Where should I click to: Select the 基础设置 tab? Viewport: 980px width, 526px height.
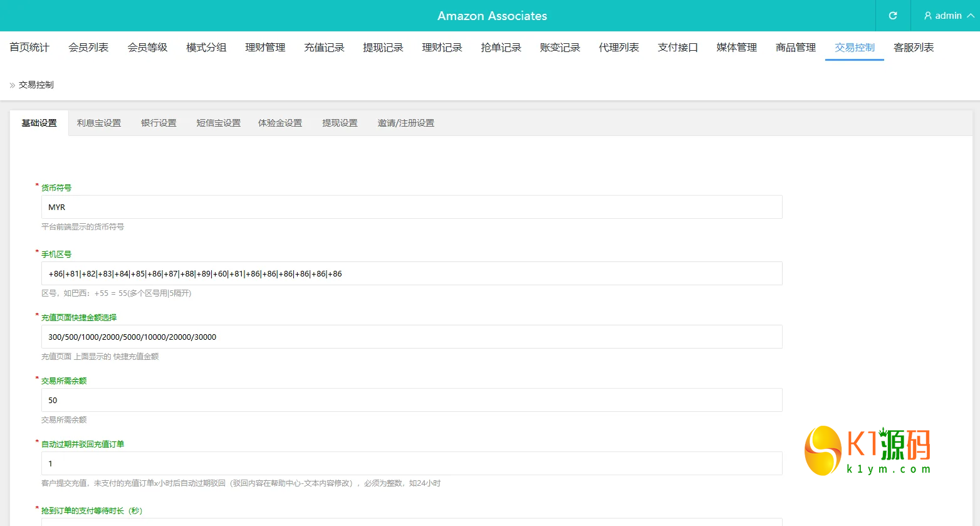tap(39, 123)
